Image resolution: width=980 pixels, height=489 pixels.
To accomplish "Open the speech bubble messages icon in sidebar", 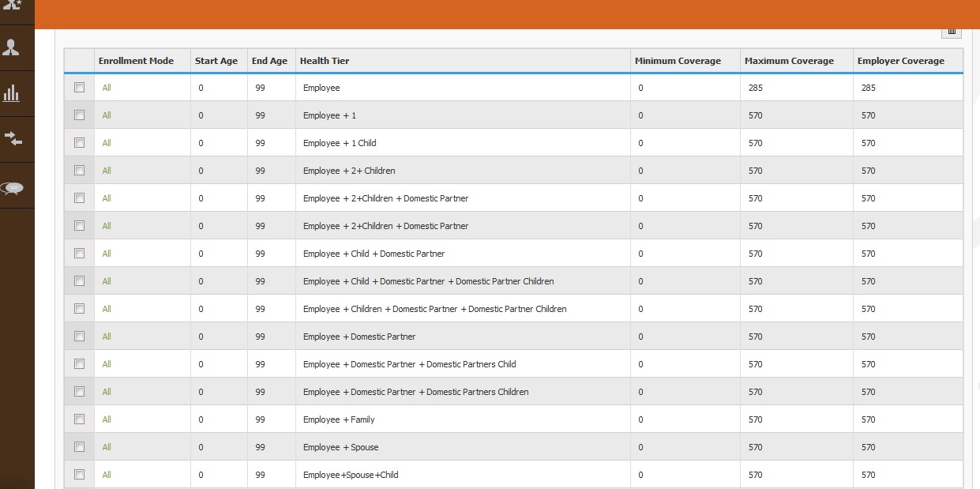I will pos(13,188).
